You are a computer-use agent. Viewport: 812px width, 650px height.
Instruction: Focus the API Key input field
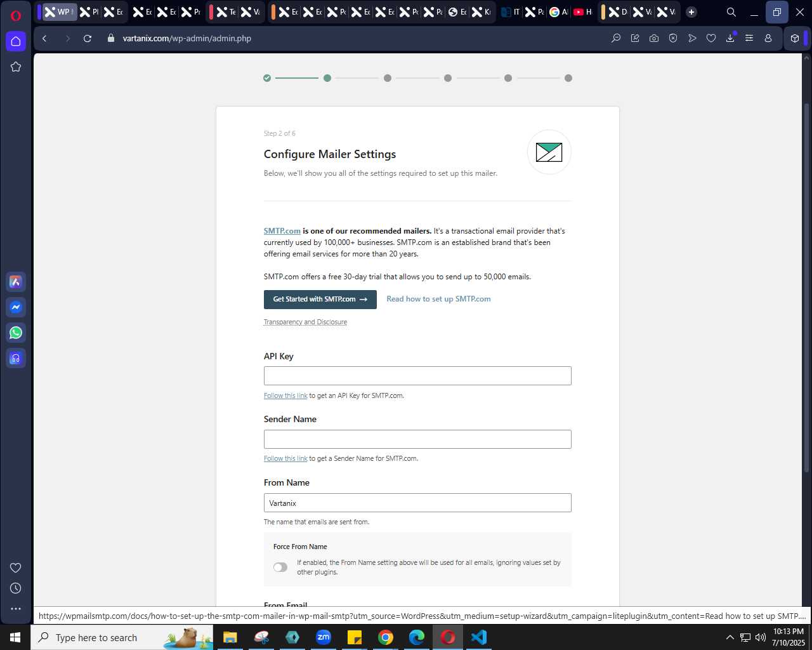(417, 376)
